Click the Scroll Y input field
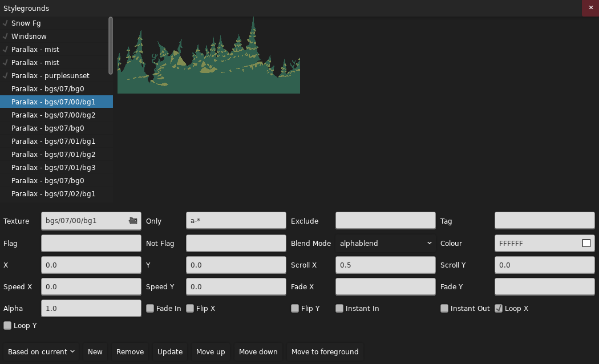This screenshot has width=599, height=364. coord(545,265)
